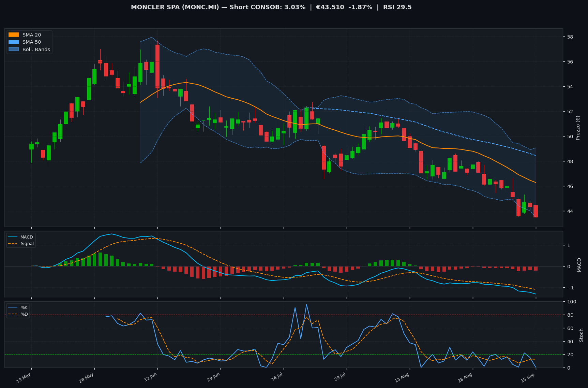Click the Boll. Bands legend swatch
This screenshot has width=588, height=388.
click(x=14, y=49)
